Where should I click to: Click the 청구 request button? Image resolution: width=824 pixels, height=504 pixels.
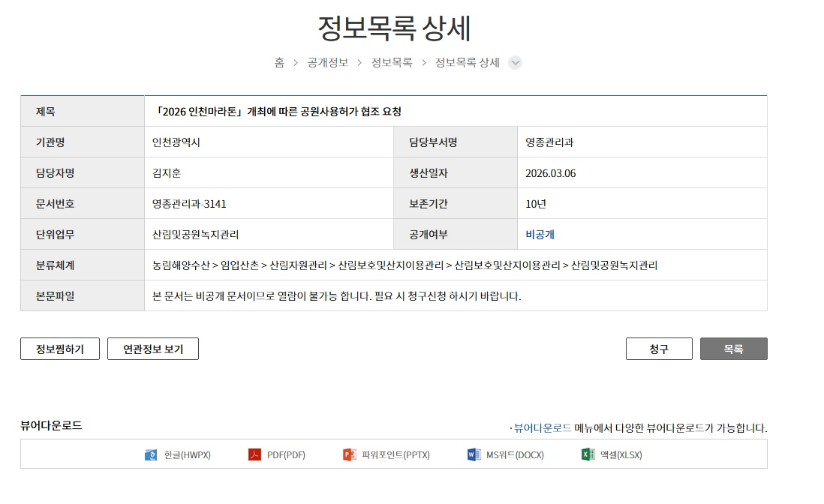658,349
